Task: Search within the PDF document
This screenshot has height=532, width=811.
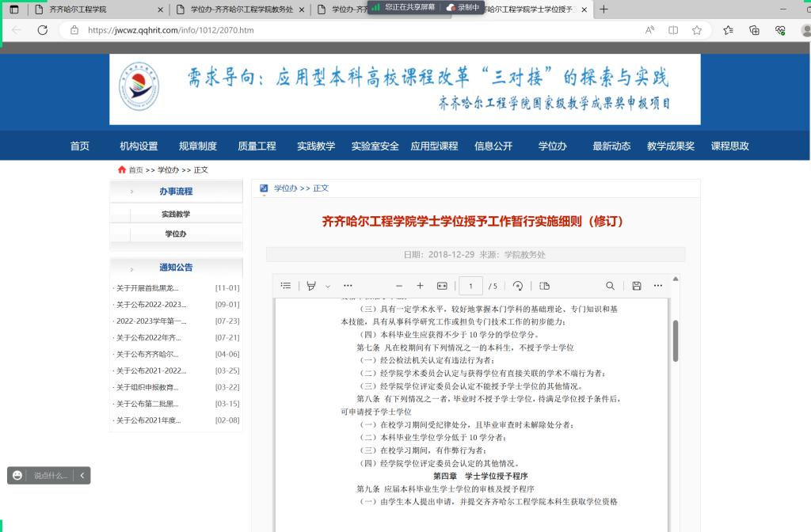Action: (x=610, y=286)
